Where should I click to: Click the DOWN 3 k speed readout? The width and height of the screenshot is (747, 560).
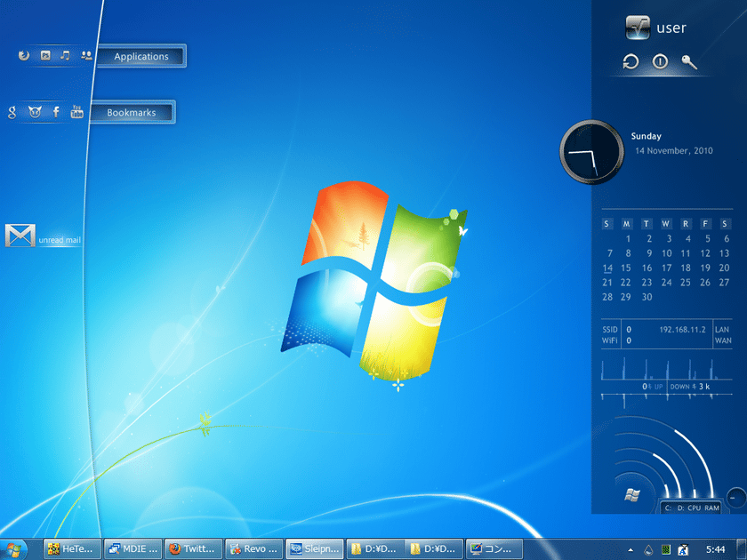(x=690, y=387)
